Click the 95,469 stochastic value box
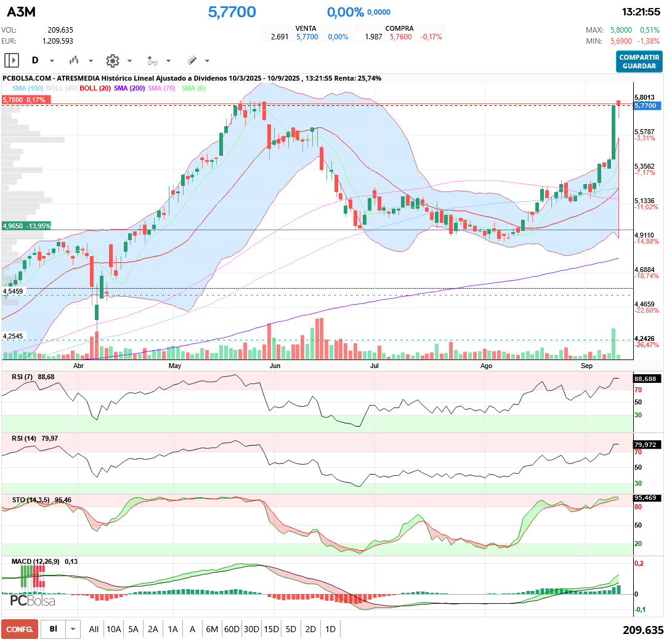 647,498
